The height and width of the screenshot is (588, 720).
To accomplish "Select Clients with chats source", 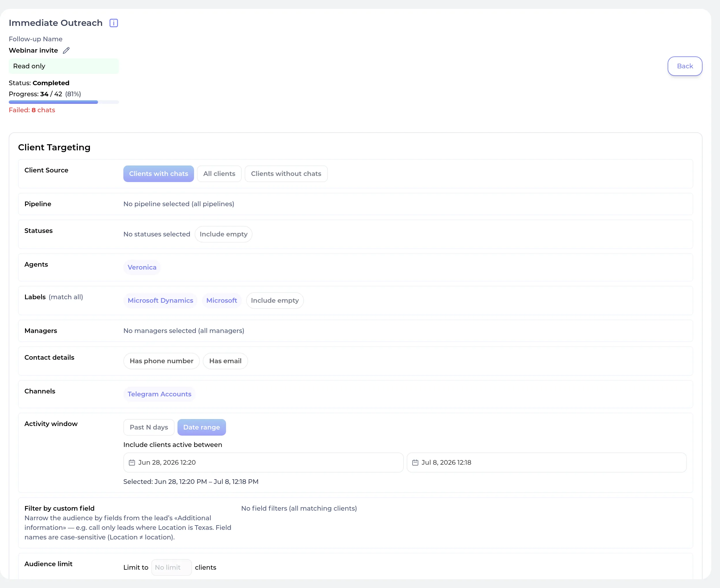I will (159, 174).
